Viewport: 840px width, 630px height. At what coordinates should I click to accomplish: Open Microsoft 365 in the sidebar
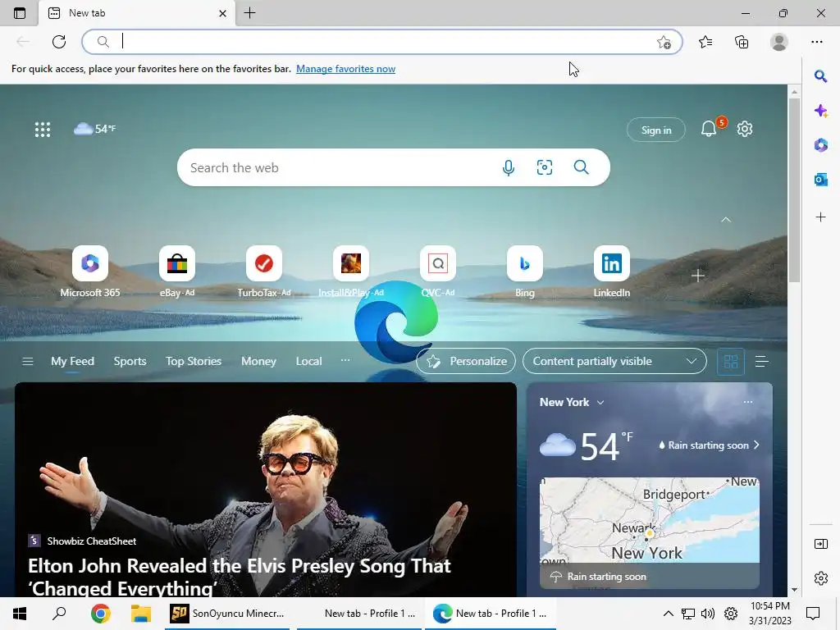click(820, 145)
